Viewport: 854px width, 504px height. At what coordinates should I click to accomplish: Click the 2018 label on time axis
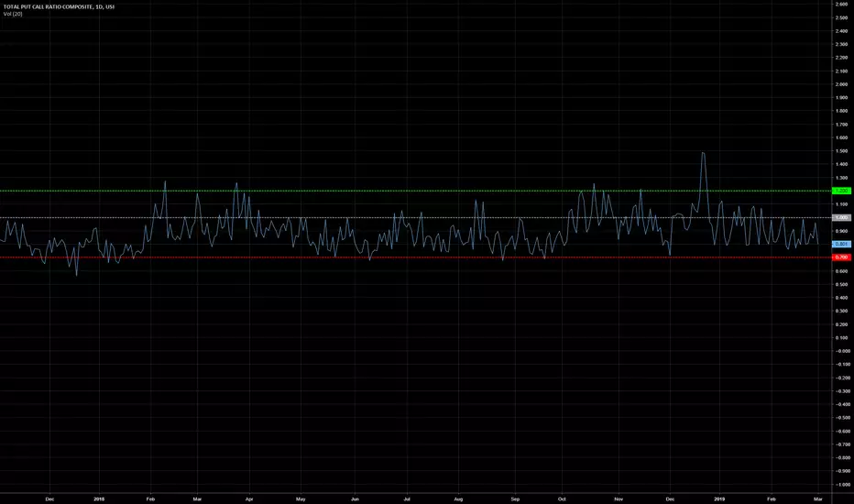tap(99, 499)
